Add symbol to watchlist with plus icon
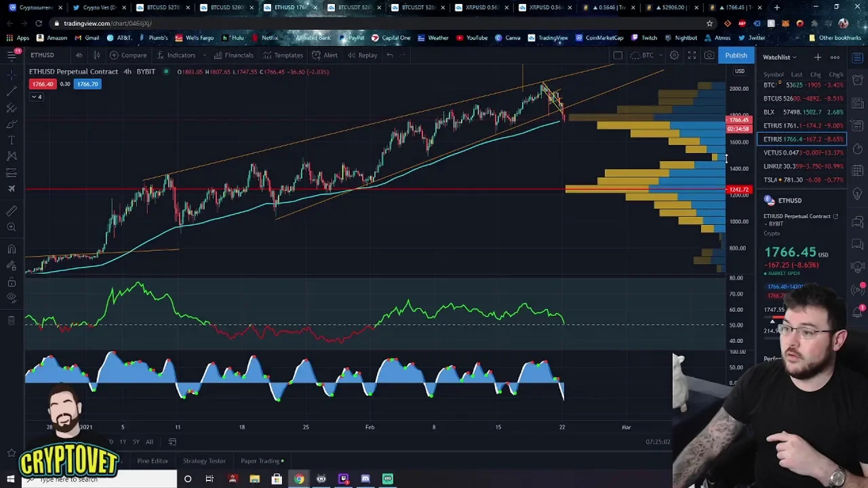Image resolution: width=868 pixels, height=488 pixels. click(818, 58)
